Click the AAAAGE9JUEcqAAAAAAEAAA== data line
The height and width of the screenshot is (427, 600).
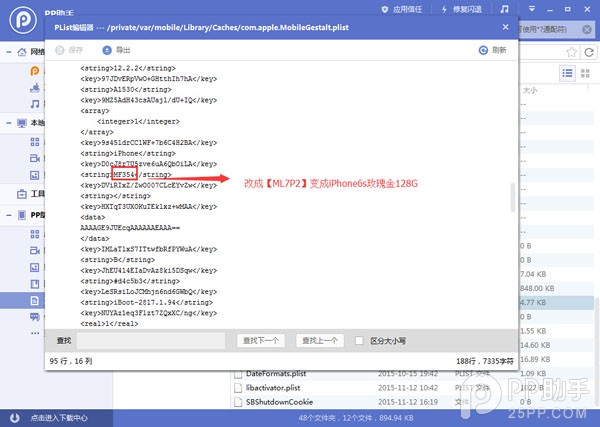(x=130, y=228)
